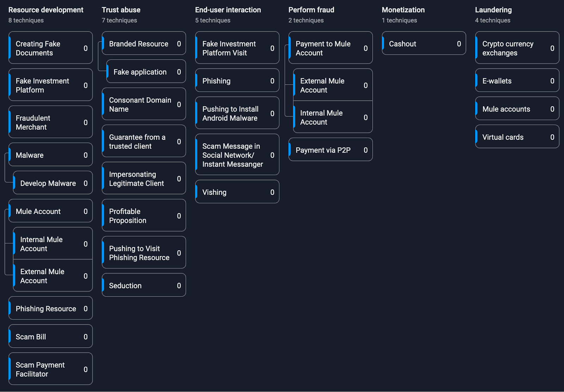
Task: Select the Crypto currency exchanges card
Action: tap(517, 48)
